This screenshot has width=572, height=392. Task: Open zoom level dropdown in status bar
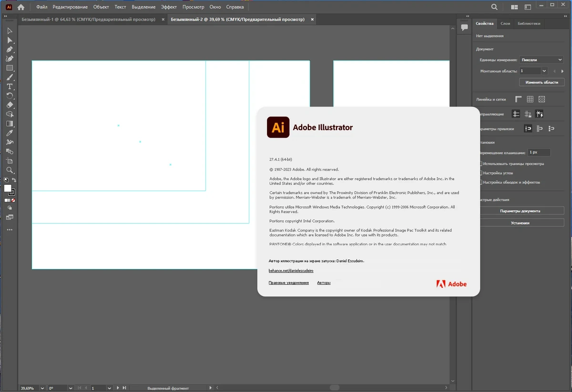pos(42,388)
